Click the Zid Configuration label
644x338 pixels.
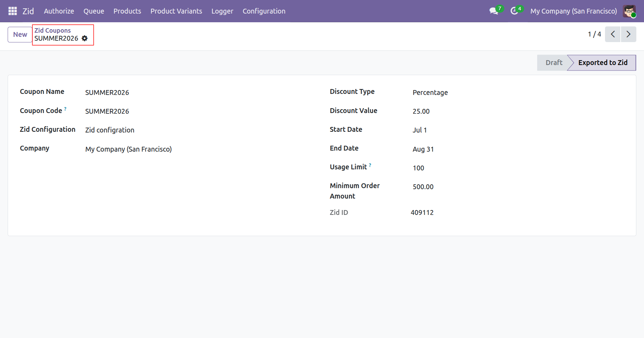(48, 129)
